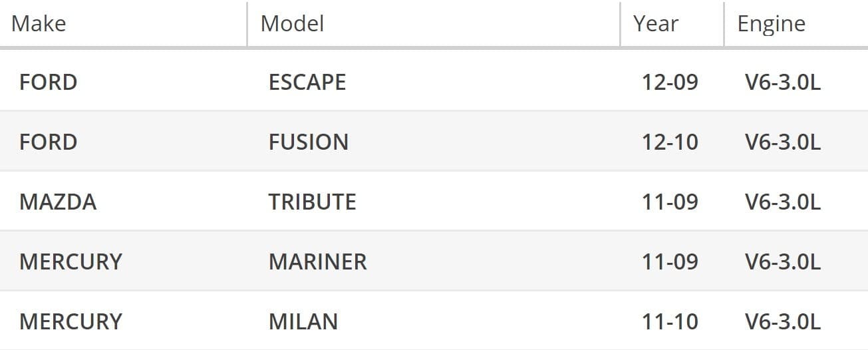Click the FUSION model cell
Screen dimensions: 868x350
tap(308, 142)
